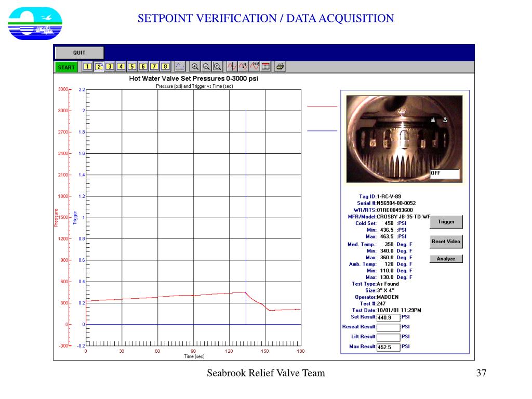The image size is (532, 399).
Task: Click the chart title Hot Water Valve
Action: pyautogui.click(x=193, y=78)
